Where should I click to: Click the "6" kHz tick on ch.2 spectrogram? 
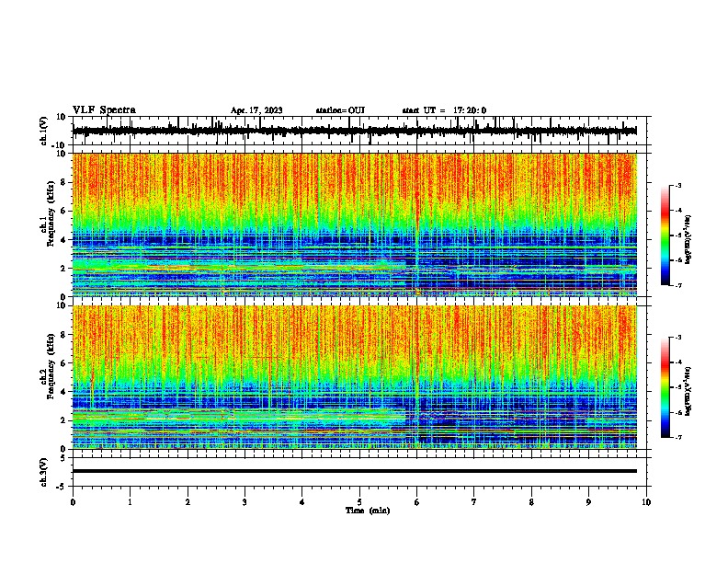[x=63, y=362]
